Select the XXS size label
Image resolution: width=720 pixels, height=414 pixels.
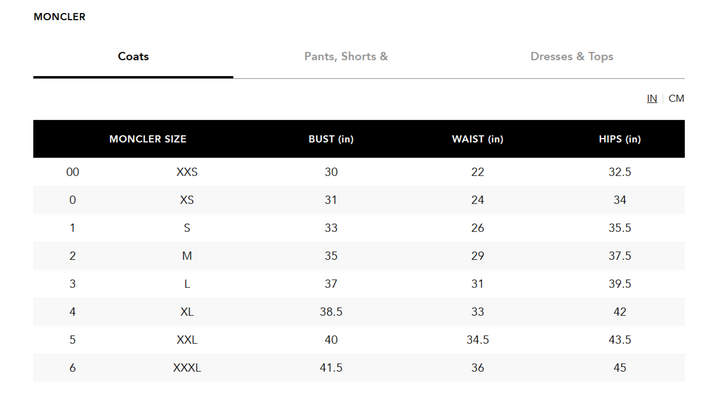[x=187, y=172]
